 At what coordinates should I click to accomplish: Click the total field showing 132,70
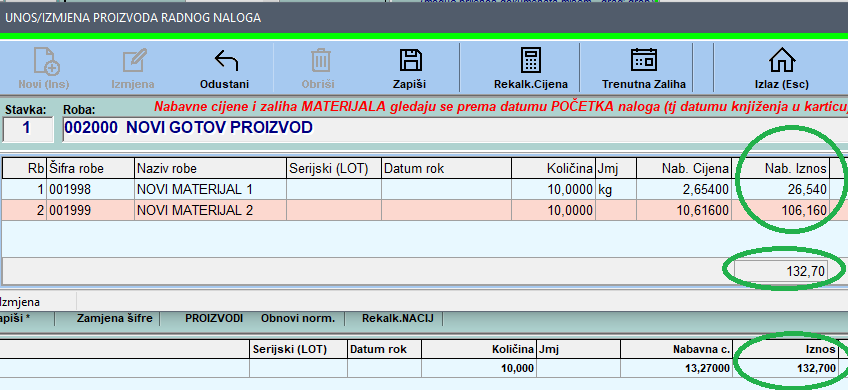(x=781, y=271)
